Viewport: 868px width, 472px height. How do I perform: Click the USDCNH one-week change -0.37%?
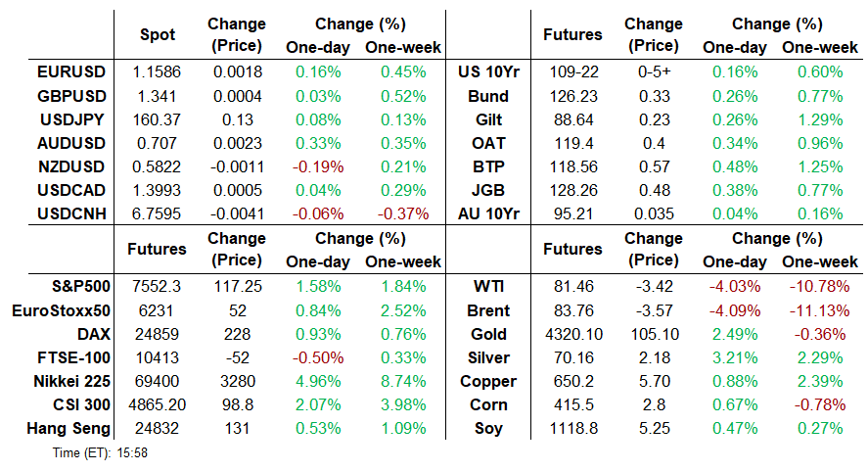[403, 213]
